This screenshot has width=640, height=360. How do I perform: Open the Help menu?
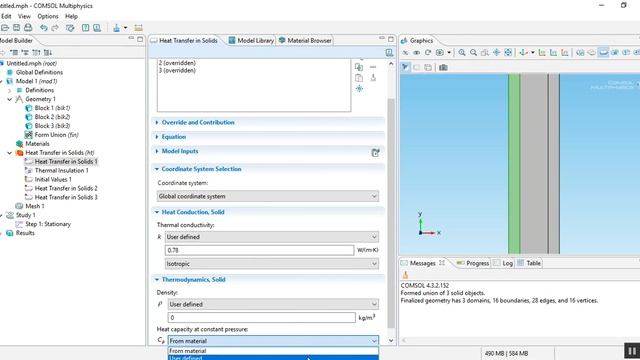tap(71, 16)
